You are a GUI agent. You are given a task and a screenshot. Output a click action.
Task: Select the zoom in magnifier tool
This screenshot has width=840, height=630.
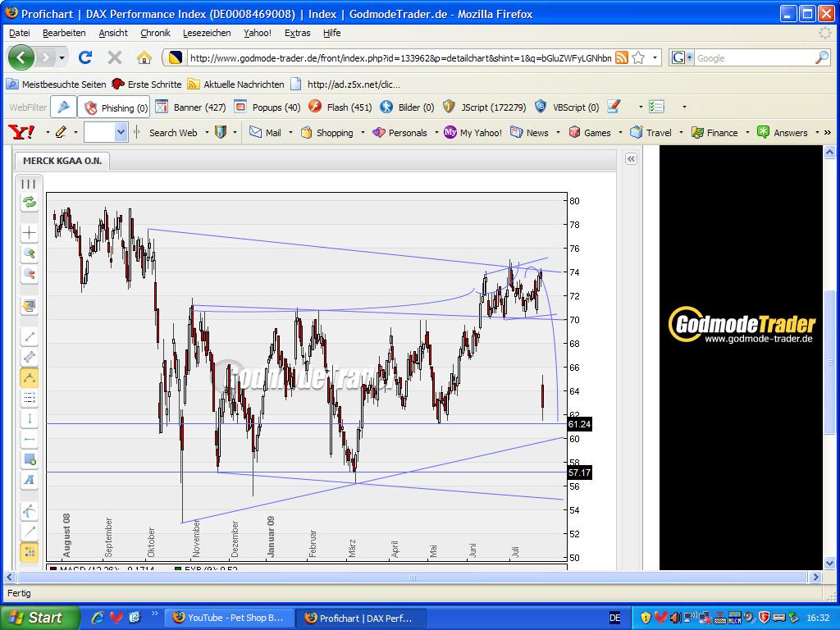pos(30,253)
